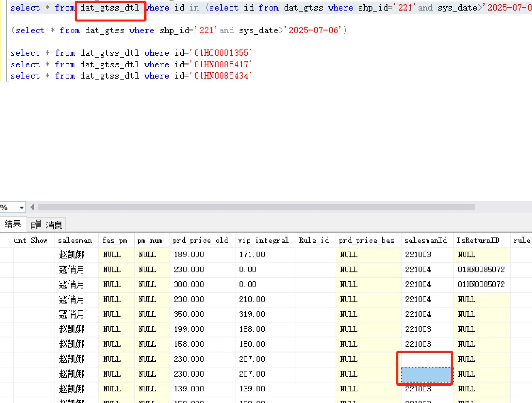
Task: Select the fas_pm column header
Action: [x=115, y=241]
